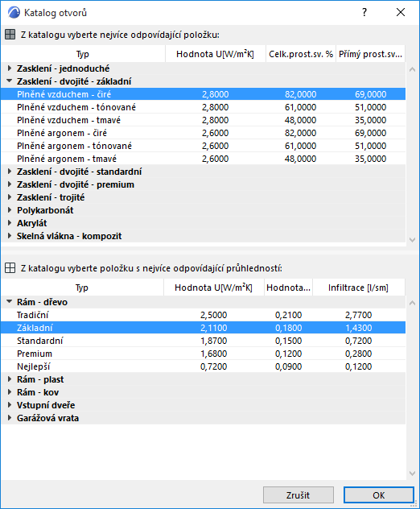
Task: Expand Zasklení - dvojité - standardní group
Action: (x=10, y=172)
